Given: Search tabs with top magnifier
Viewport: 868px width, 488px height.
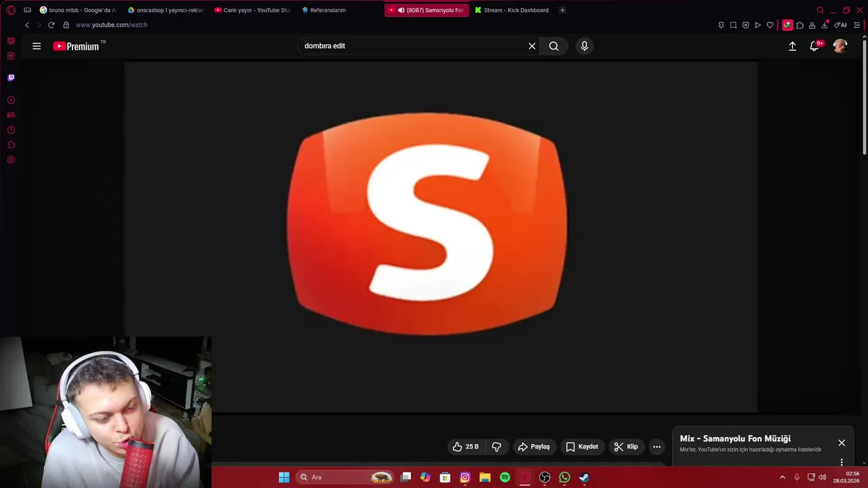Looking at the screenshot, I should pos(820,10).
